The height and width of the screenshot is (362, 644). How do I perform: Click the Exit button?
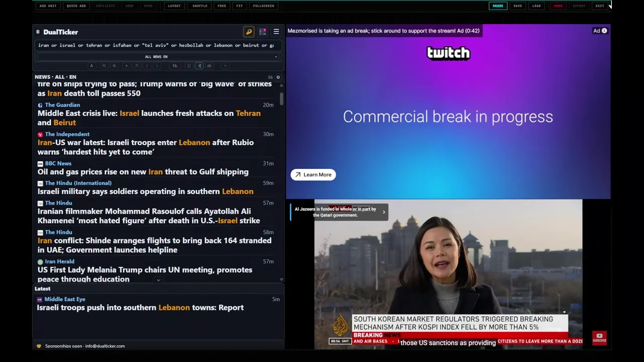[600, 6]
